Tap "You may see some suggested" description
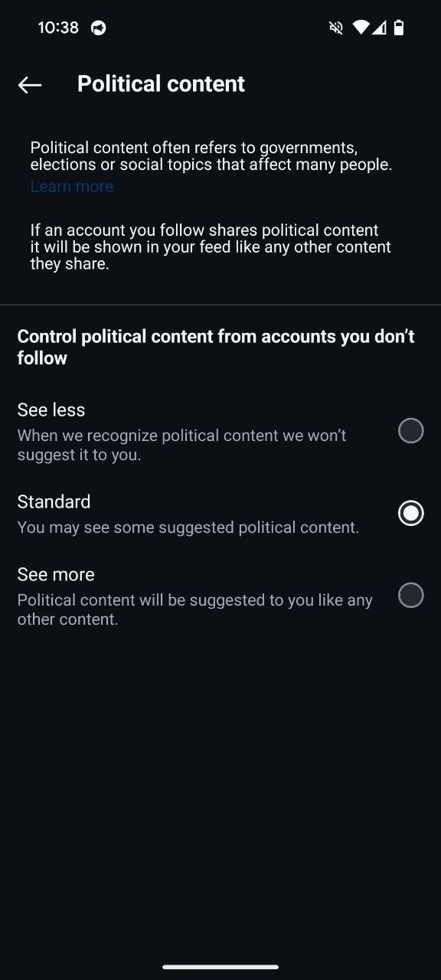The height and width of the screenshot is (980, 441). (188, 528)
